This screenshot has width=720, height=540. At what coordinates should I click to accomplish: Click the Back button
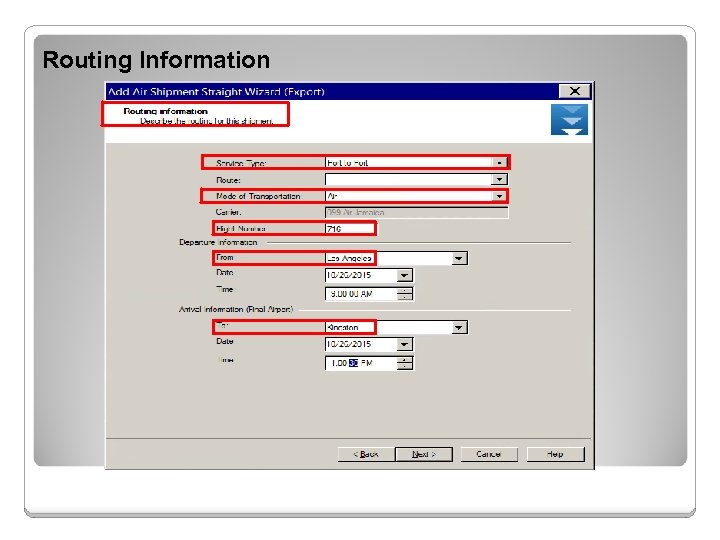click(x=366, y=454)
